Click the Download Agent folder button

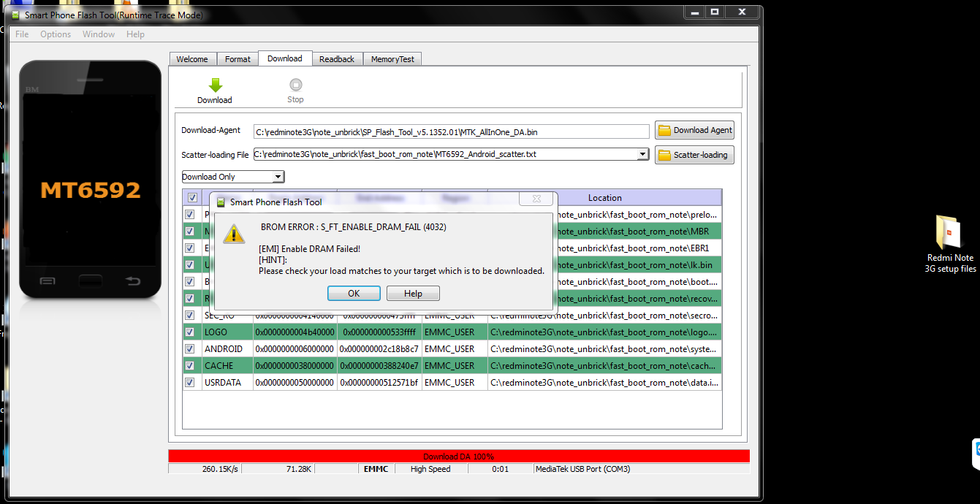point(694,130)
